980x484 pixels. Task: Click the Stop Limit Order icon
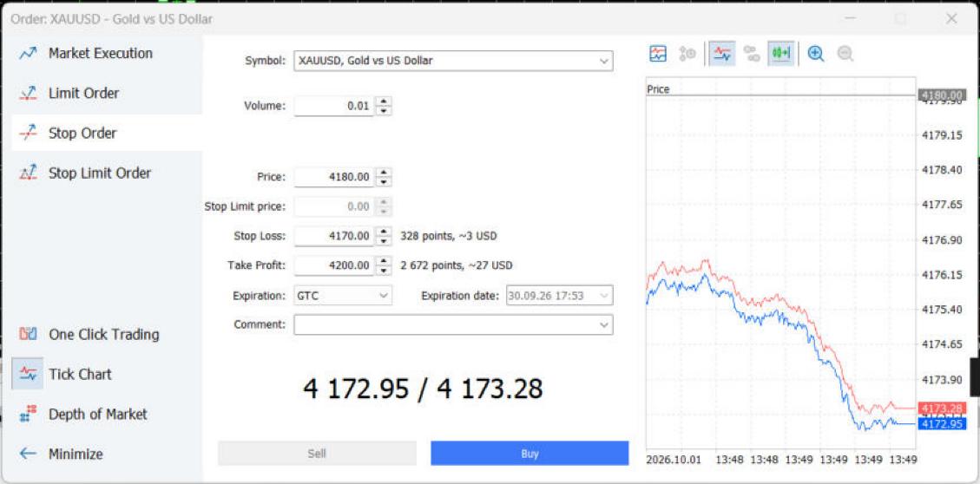point(28,173)
